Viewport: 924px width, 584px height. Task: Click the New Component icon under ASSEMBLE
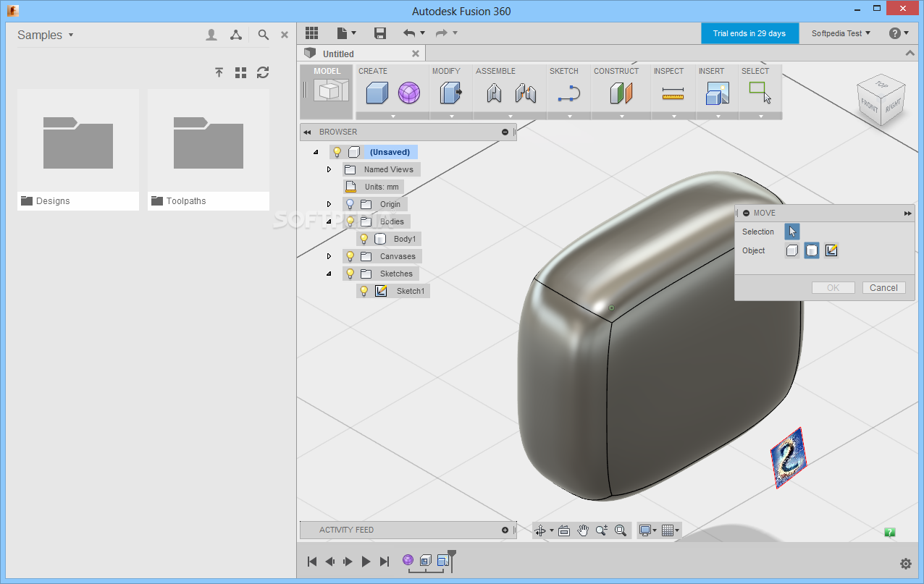click(x=494, y=93)
